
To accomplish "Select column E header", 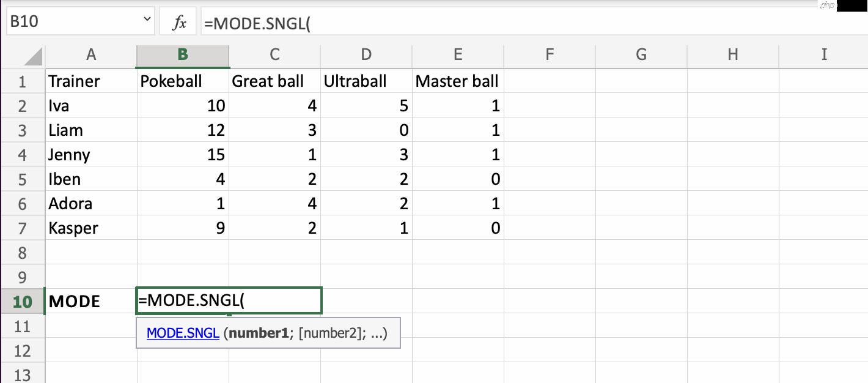I will (x=458, y=54).
